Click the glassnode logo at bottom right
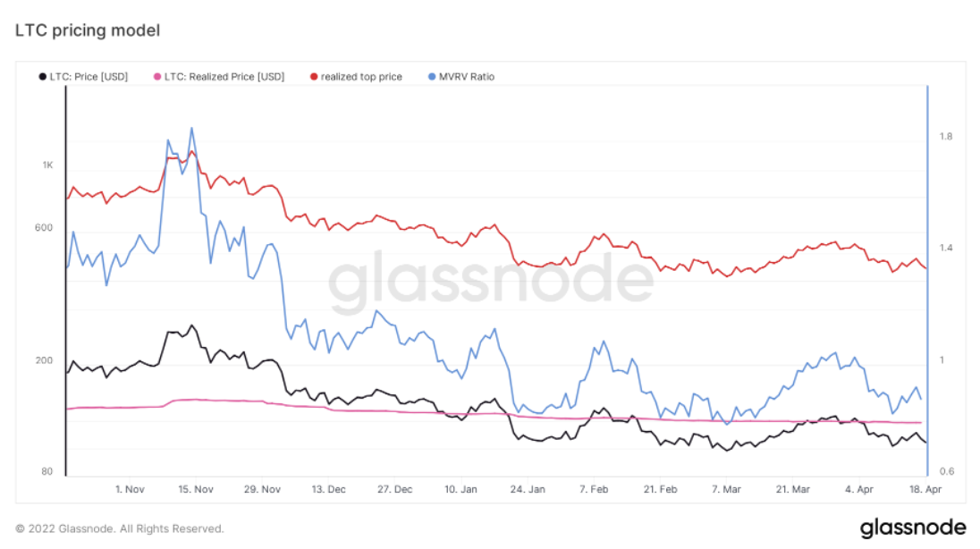This screenshot has height=549, width=980. pyautogui.click(x=913, y=528)
